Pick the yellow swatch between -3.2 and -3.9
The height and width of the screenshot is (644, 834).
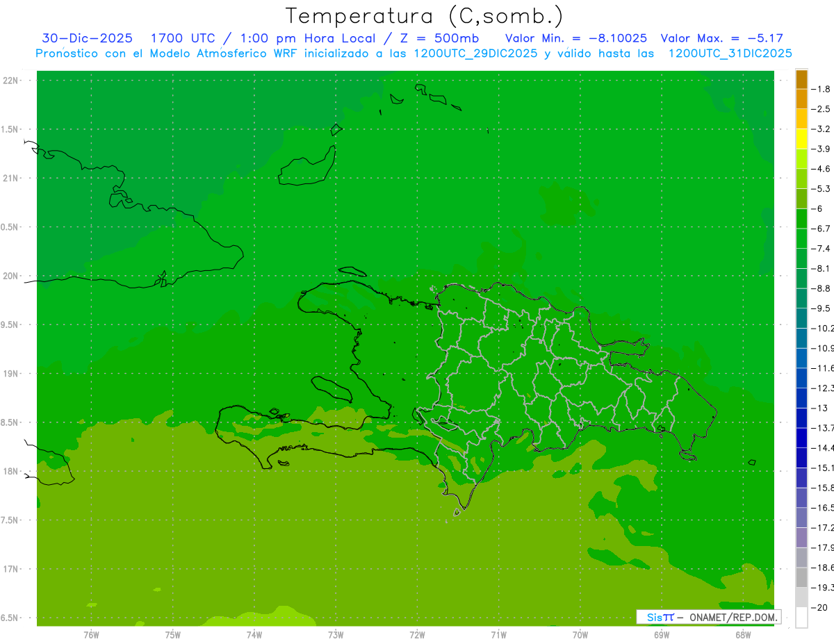pyautogui.click(x=801, y=139)
